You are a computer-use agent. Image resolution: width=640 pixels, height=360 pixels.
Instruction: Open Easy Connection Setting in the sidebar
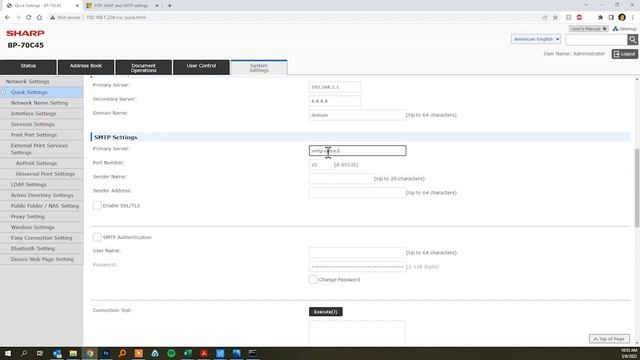41,238
